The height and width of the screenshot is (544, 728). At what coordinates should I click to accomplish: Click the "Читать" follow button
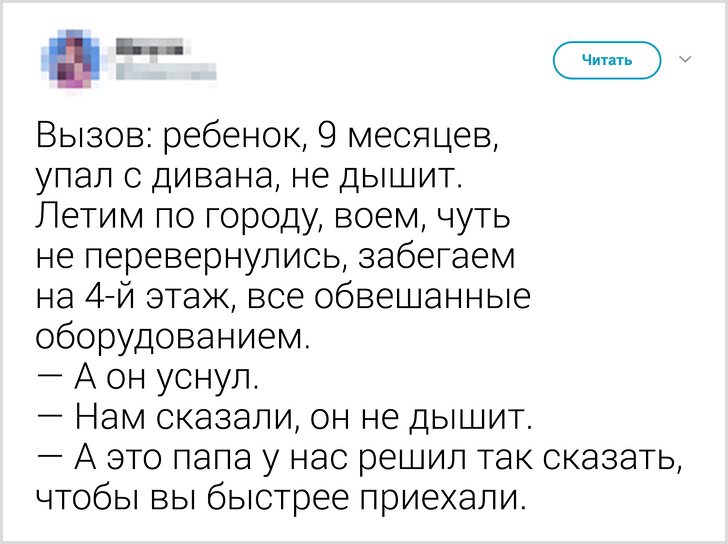(x=607, y=60)
